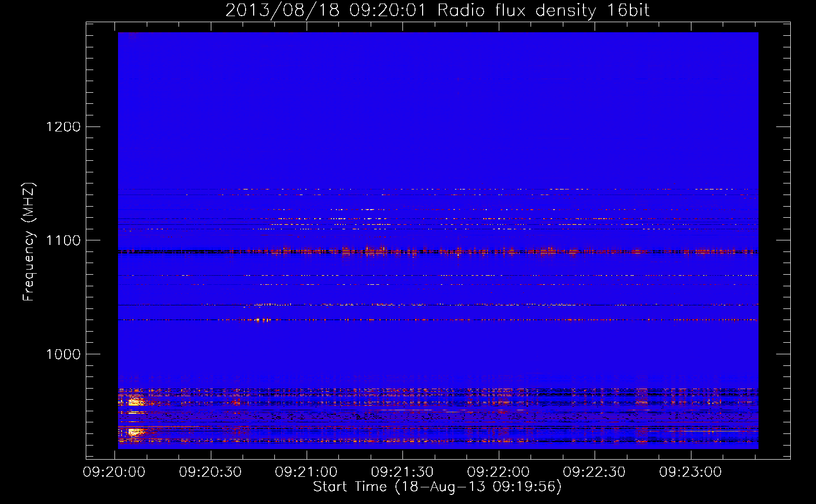Click the red emission band near 1090 MHz

438,251
